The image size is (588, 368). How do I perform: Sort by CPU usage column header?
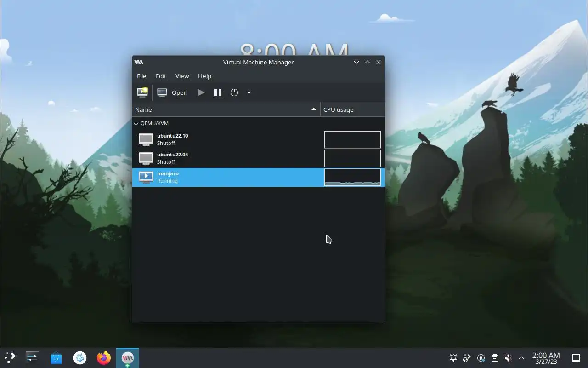coord(352,109)
